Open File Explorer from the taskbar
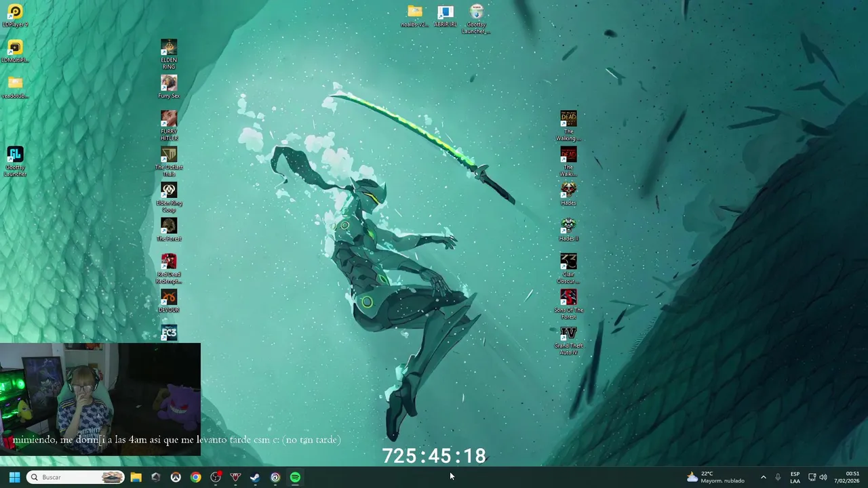 pos(136,477)
